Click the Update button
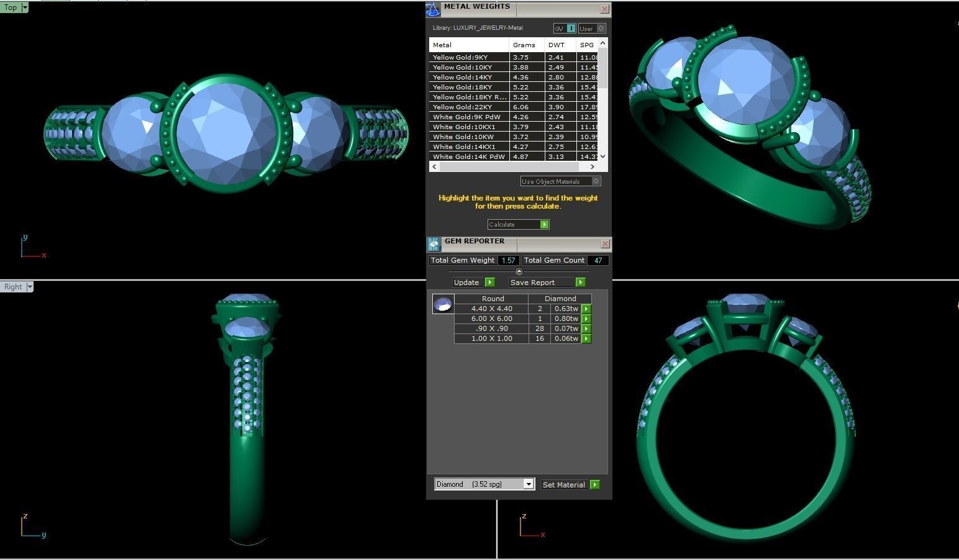 click(x=468, y=282)
